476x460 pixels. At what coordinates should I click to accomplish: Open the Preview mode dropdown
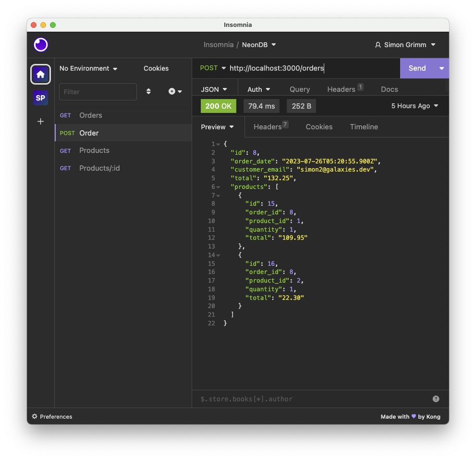pyautogui.click(x=218, y=127)
